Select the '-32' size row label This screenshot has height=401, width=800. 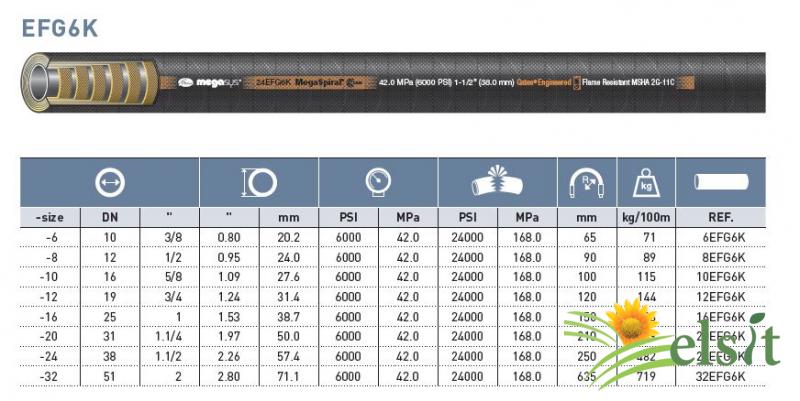49,377
